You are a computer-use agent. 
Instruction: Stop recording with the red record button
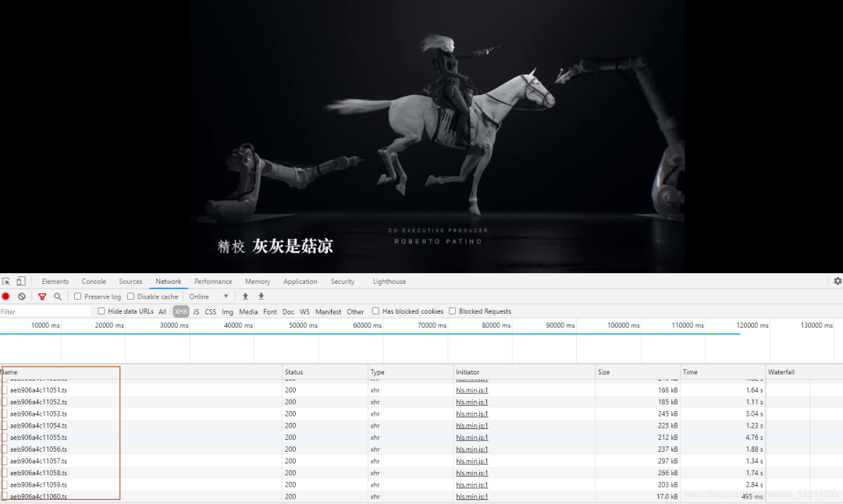tap(6, 296)
